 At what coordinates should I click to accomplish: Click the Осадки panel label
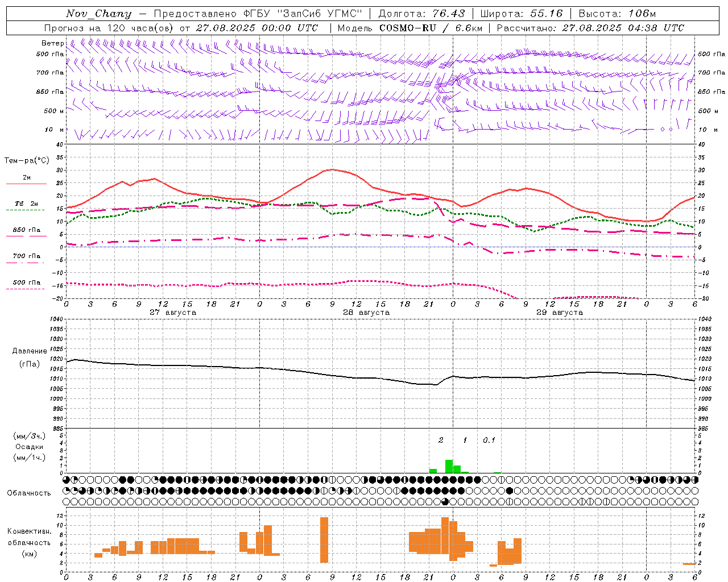pos(30,447)
